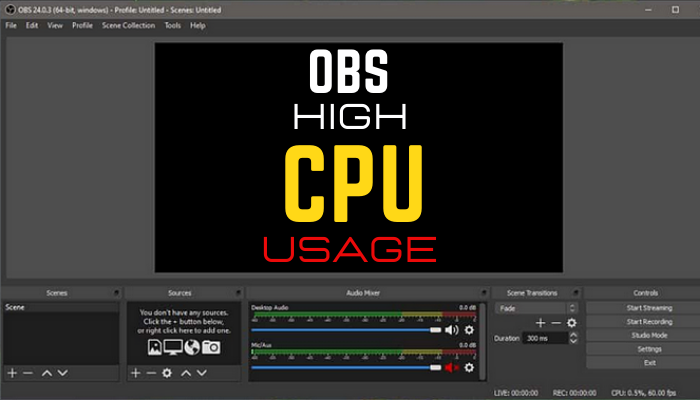
Task: Open Mic/Aux gear settings
Action: (469, 367)
